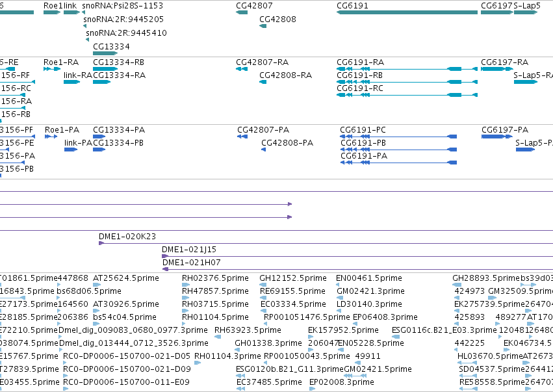
Task: Click EST RH02376.5prime
Action: click(215, 278)
